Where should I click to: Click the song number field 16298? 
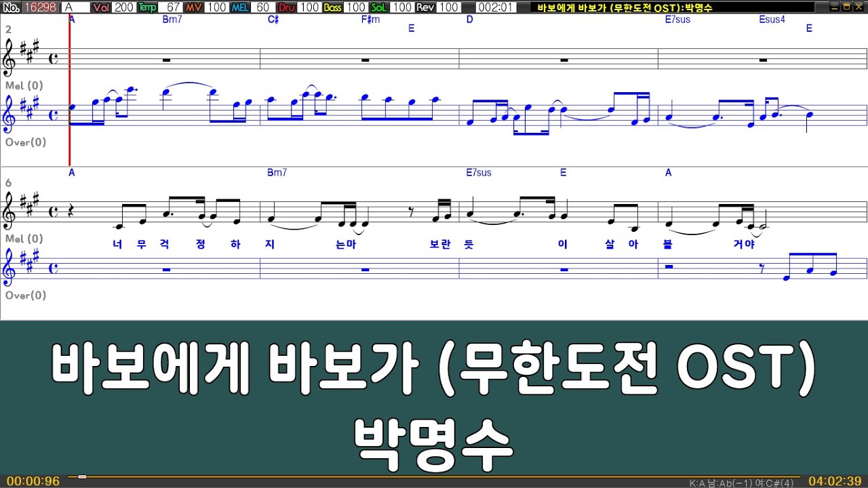tap(41, 7)
